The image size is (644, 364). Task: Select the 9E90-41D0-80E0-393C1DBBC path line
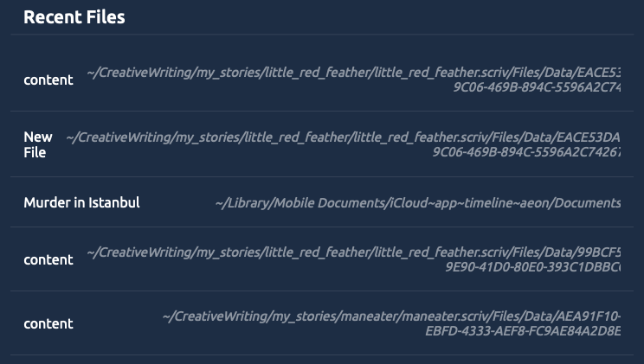click(x=533, y=267)
